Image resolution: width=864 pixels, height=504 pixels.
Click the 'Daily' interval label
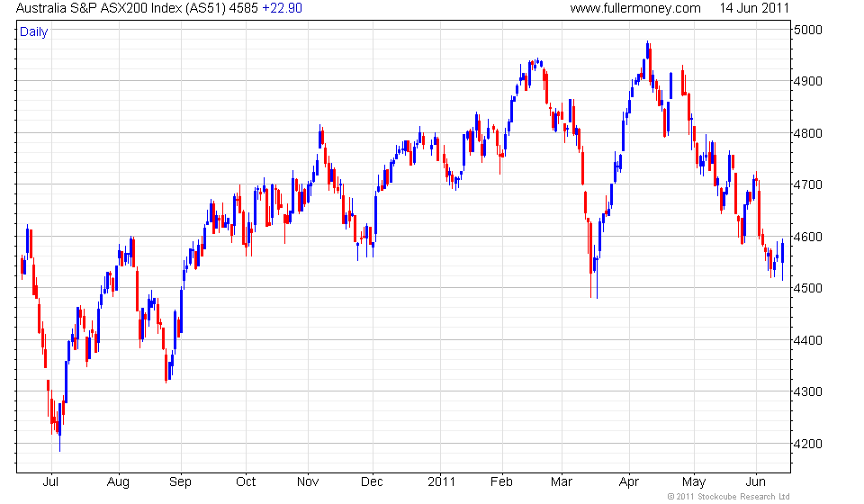[33, 31]
